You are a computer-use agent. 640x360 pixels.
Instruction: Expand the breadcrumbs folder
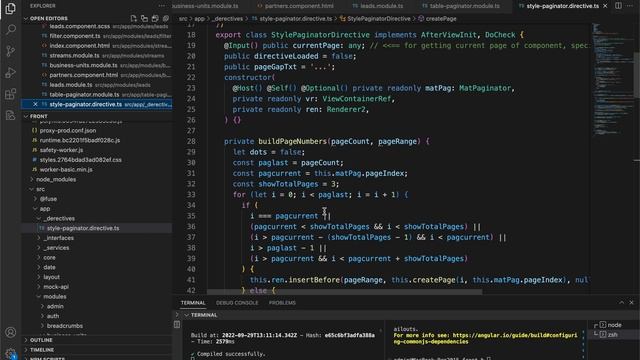tap(64, 326)
